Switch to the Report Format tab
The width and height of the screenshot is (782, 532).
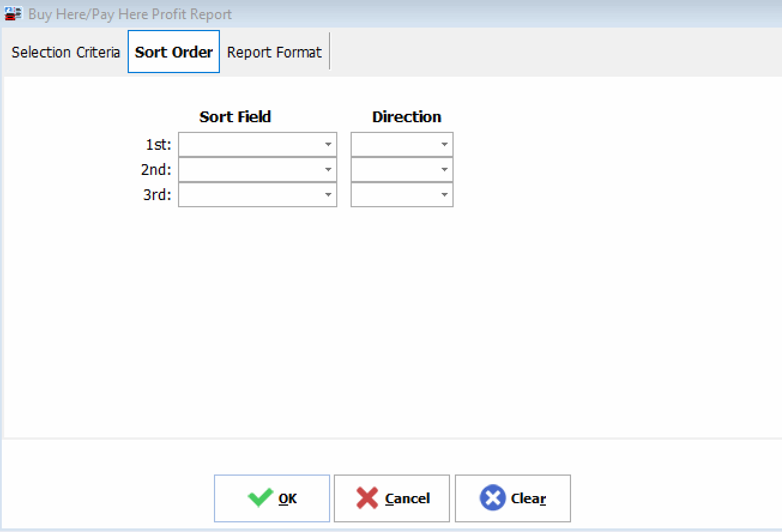(x=274, y=52)
